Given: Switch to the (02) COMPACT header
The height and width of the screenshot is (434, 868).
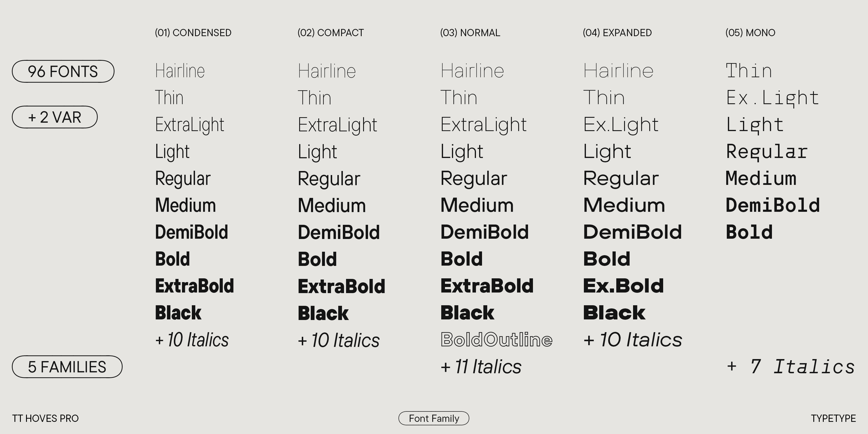Looking at the screenshot, I should click(330, 33).
